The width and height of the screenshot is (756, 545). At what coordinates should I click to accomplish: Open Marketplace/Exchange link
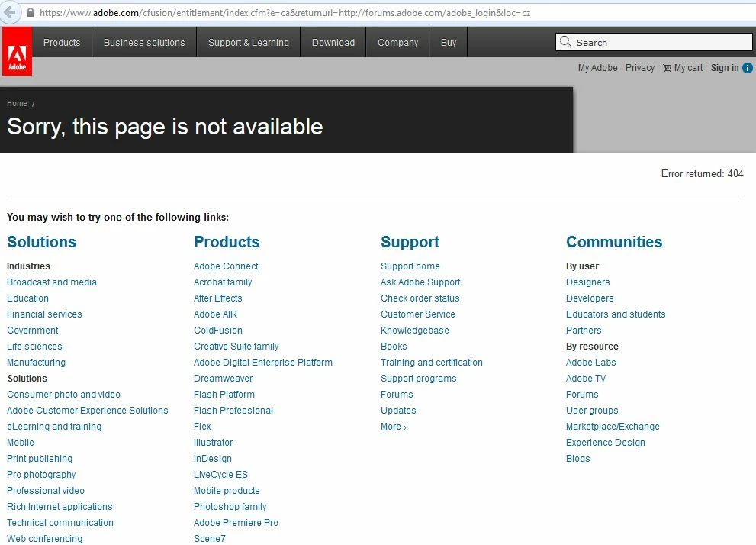[613, 427]
